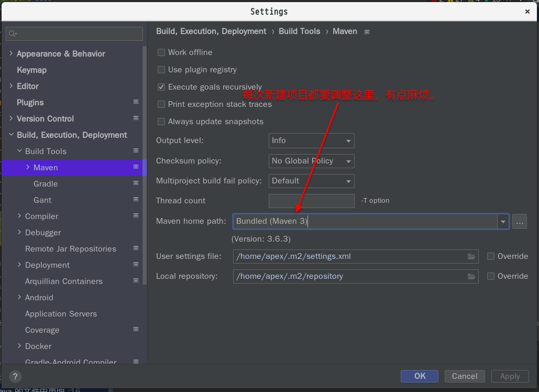Click the project-level icon in Gradle row
This screenshot has width=539, height=392.
tap(136, 183)
